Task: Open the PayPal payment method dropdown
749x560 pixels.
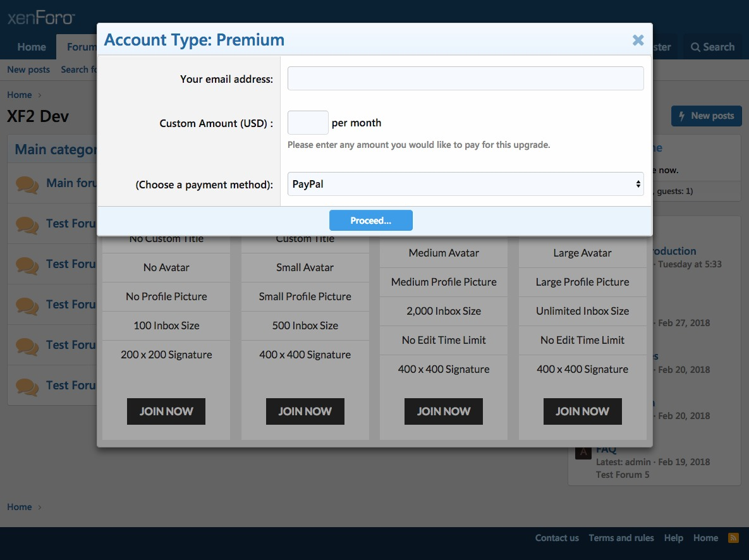Action: click(x=465, y=184)
